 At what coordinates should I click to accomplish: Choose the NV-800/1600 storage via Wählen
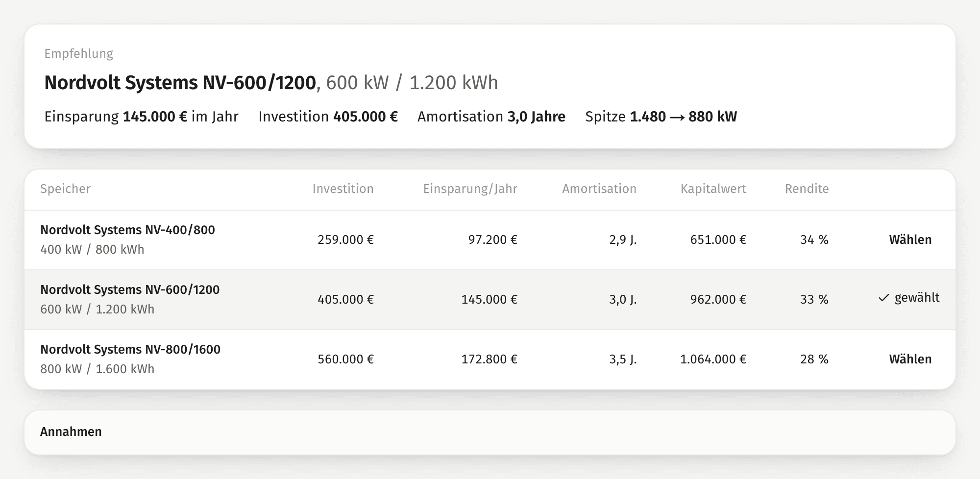pyautogui.click(x=910, y=359)
